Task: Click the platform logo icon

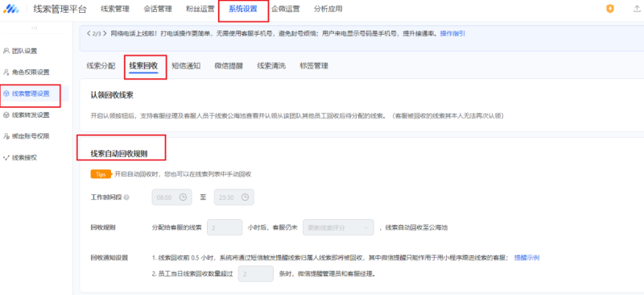Action: click(10, 9)
